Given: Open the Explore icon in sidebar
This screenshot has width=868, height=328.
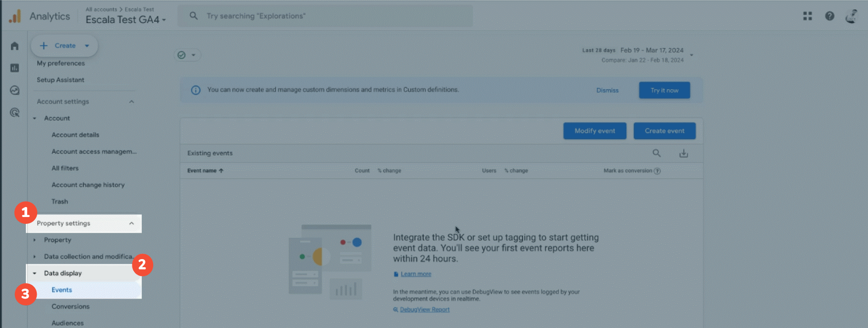Looking at the screenshot, I should point(15,90).
